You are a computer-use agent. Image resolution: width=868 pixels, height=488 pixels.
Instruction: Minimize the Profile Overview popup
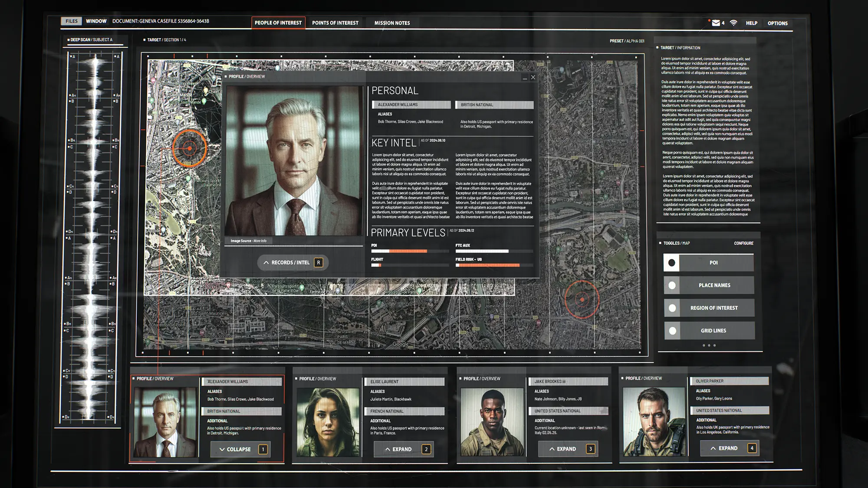pyautogui.click(x=525, y=78)
